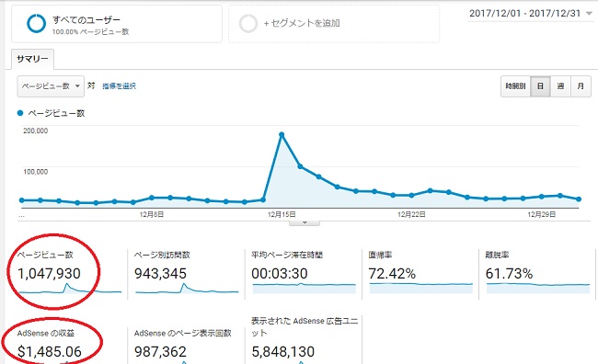Switch the graph to 月 view
The image size is (598, 364).
581,86
